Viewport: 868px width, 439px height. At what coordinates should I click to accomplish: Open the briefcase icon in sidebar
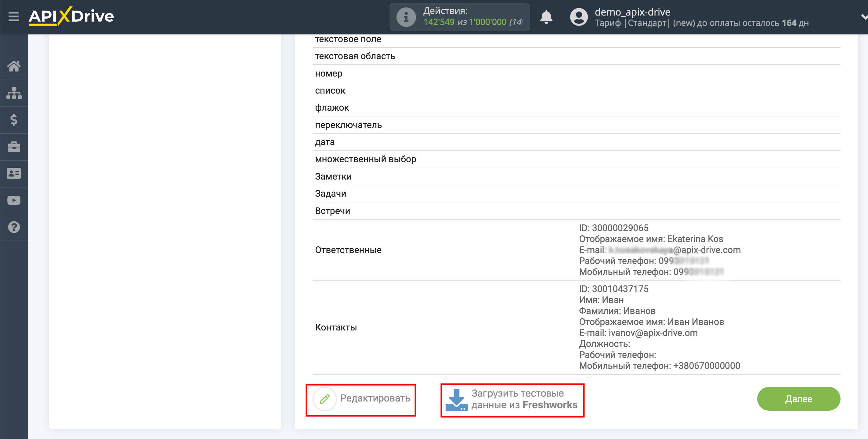click(14, 147)
